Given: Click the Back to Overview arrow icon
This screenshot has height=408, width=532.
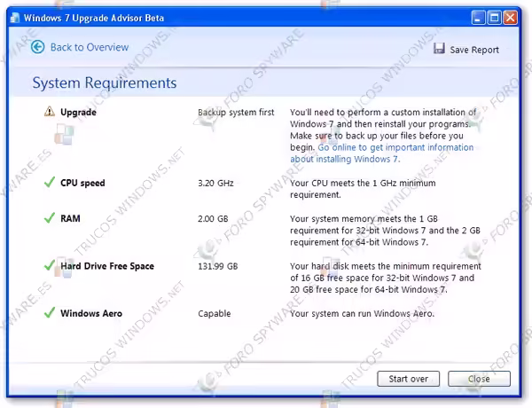Looking at the screenshot, I should point(37,47).
